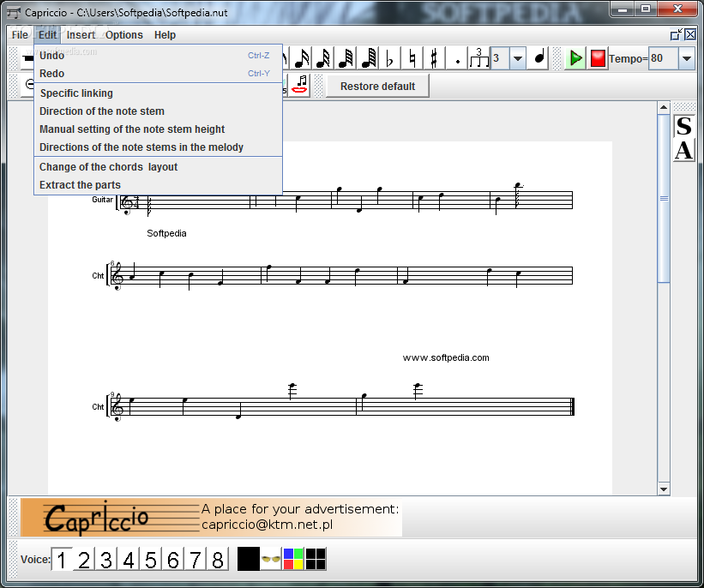Screen dimensions: 704x588
Task: Click the Tempo value field showing 80
Action: (x=663, y=58)
